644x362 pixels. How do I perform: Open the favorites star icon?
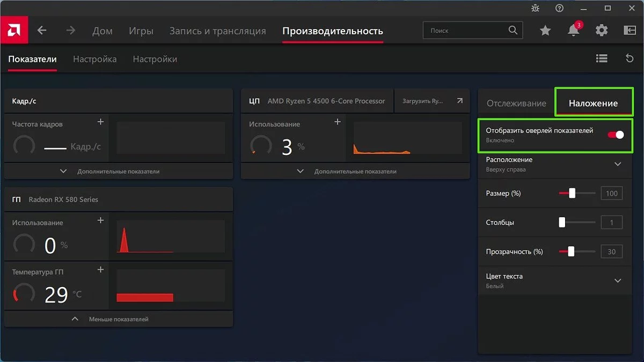(545, 31)
